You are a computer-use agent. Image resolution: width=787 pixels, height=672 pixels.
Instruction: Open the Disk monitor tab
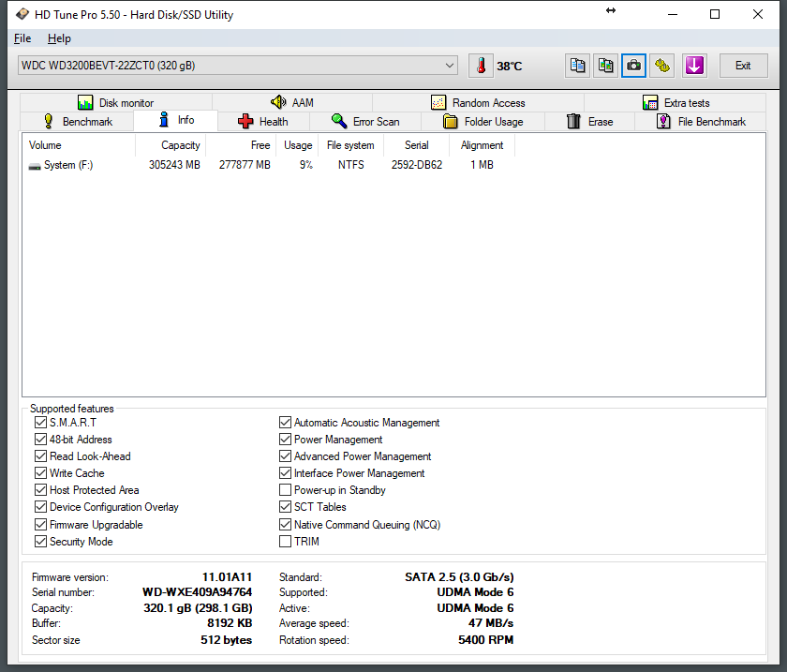(x=116, y=103)
